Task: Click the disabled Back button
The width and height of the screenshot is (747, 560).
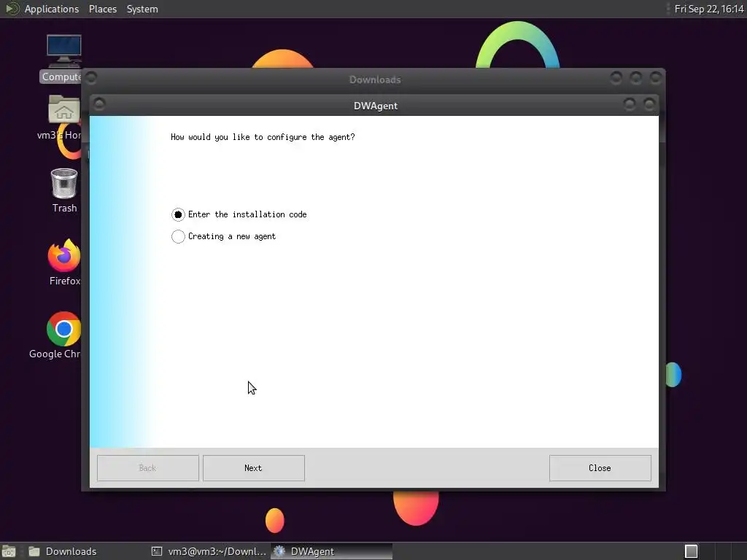Action: (147, 468)
